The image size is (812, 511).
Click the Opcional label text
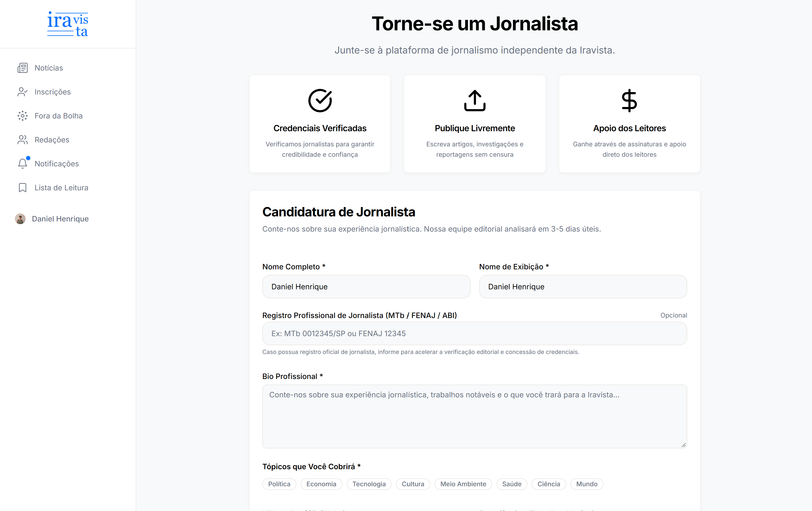[673, 315]
